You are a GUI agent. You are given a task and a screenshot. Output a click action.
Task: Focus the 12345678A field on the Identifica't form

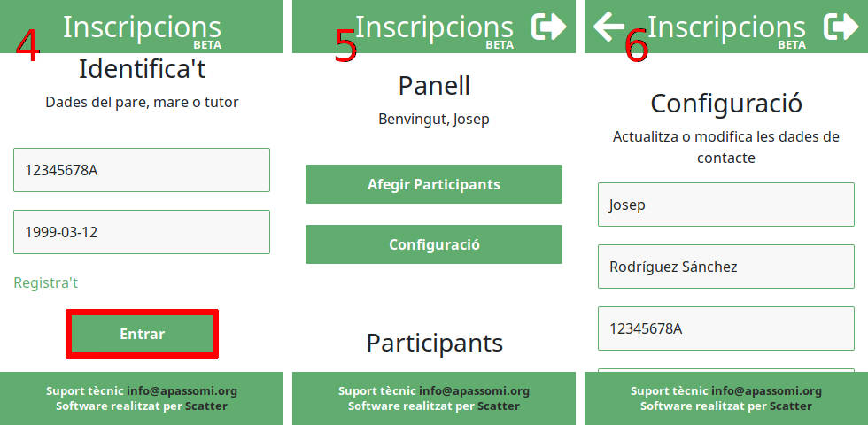pos(142,170)
